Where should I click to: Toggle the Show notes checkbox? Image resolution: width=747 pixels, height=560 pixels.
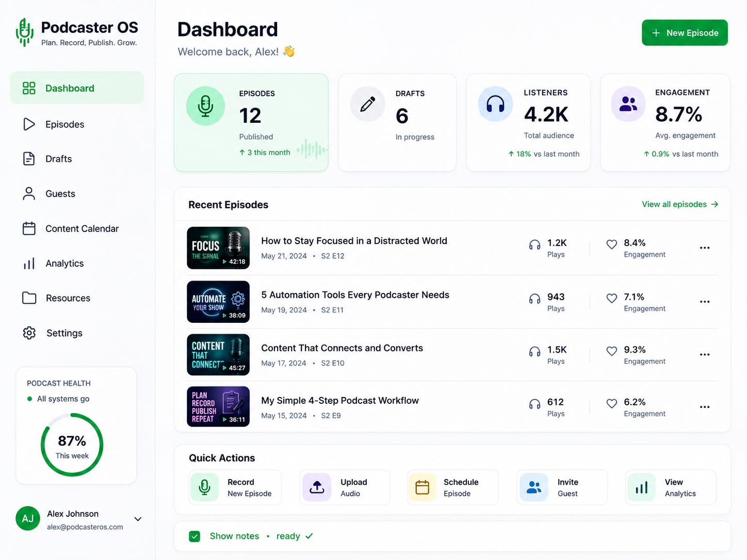coord(194,536)
